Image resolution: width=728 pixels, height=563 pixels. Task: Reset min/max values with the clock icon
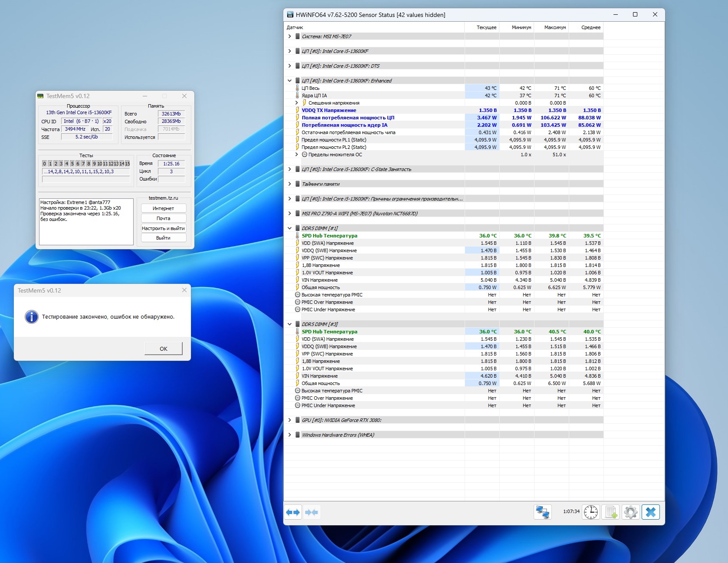(590, 512)
